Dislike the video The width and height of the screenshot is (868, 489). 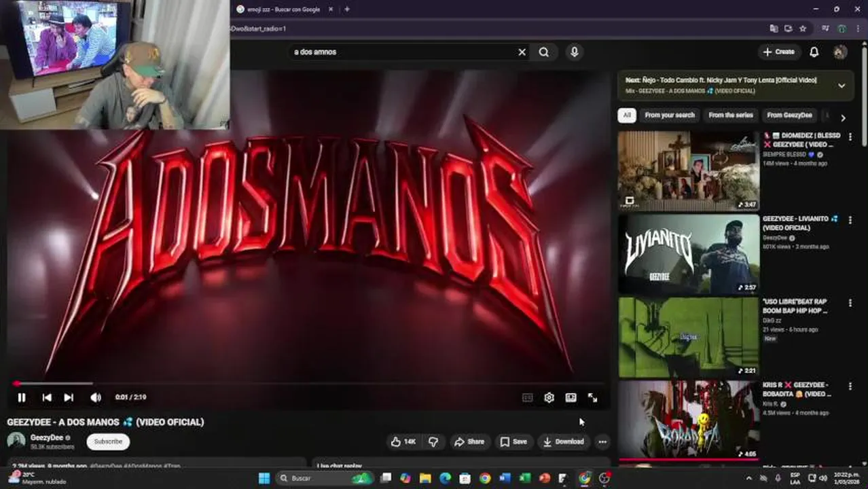[x=433, y=442]
